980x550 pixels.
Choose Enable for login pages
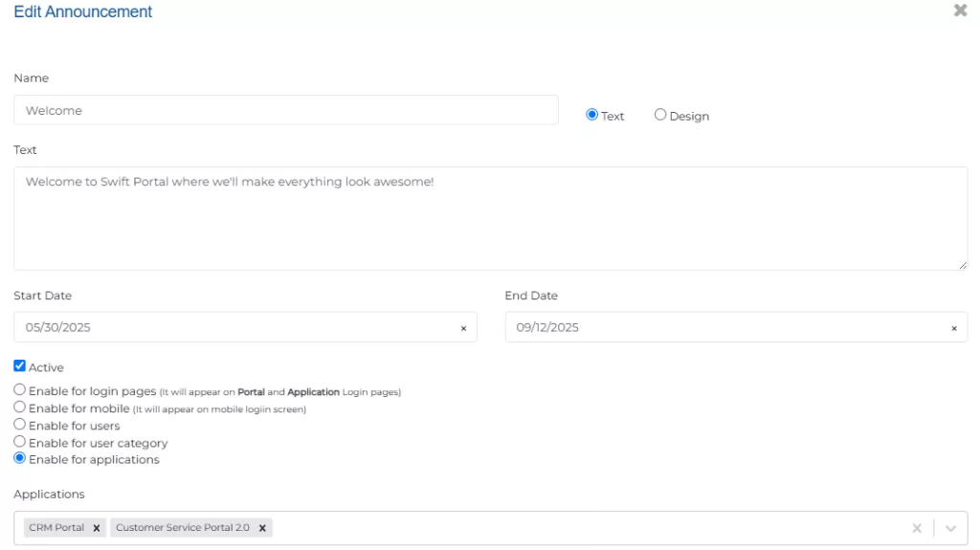point(20,390)
